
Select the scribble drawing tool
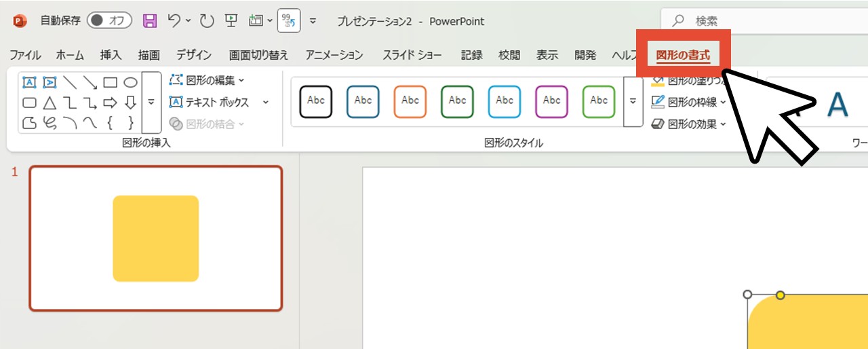pyautogui.click(x=50, y=123)
